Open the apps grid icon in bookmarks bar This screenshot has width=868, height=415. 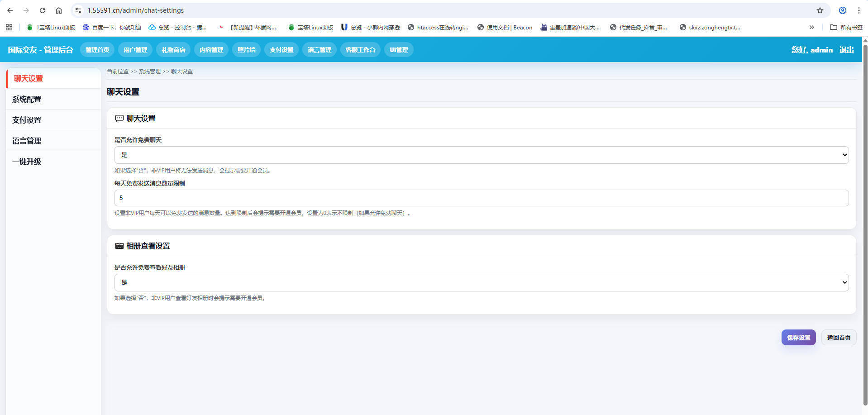coord(9,27)
